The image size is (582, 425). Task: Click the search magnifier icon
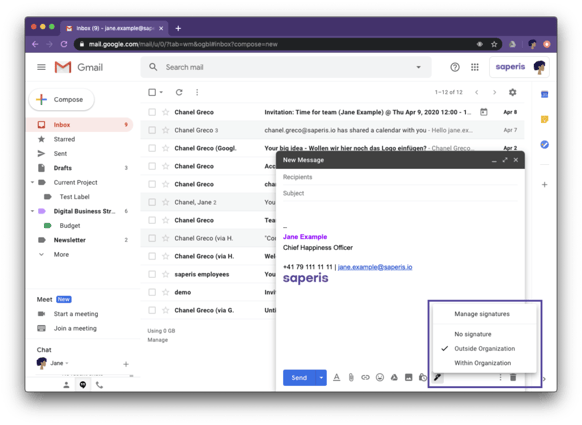(x=153, y=67)
